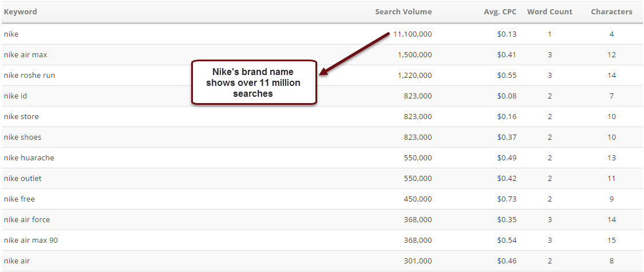
Task: Click the 11,100,000 search volume value
Action: 412,34
